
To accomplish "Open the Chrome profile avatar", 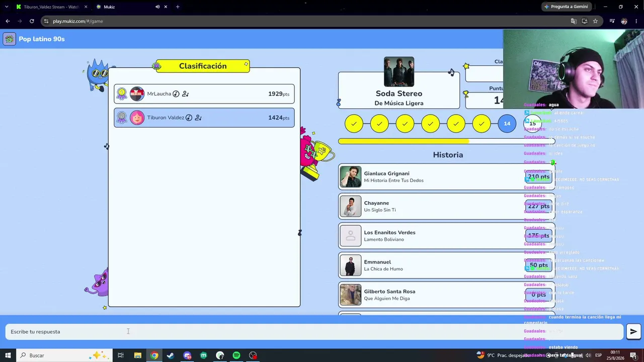I will tap(624, 21).
